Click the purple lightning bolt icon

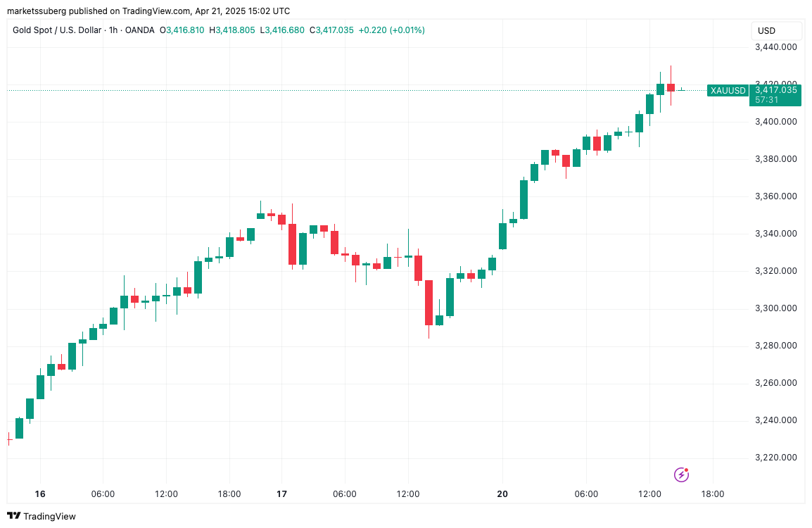pos(681,474)
